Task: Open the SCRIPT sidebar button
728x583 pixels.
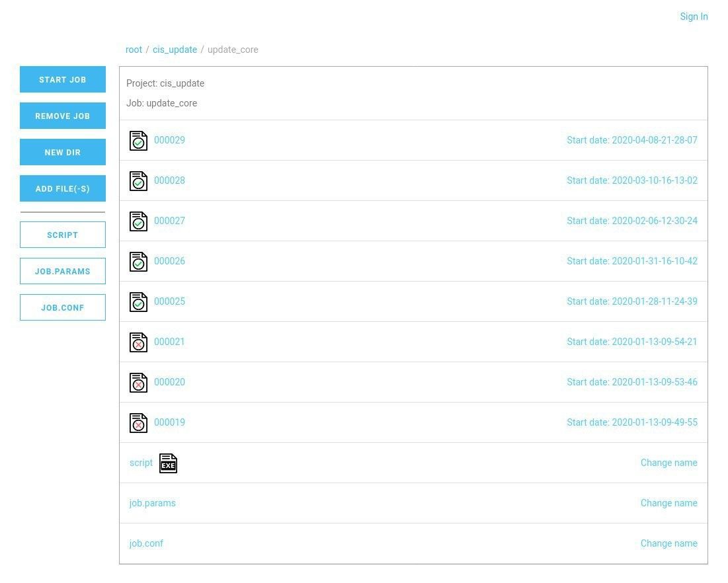Action: 63,235
